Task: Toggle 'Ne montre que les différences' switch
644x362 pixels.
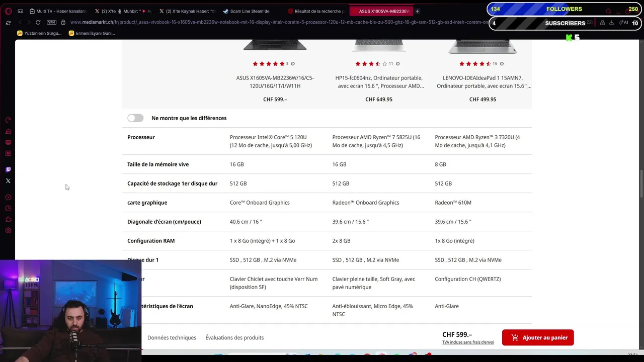Action: pos(135,118)
